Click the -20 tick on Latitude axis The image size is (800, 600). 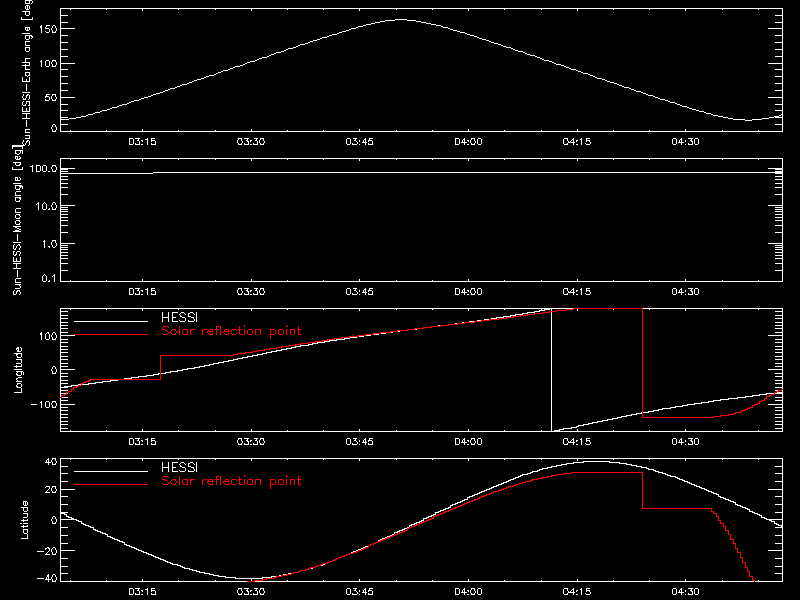47,551
